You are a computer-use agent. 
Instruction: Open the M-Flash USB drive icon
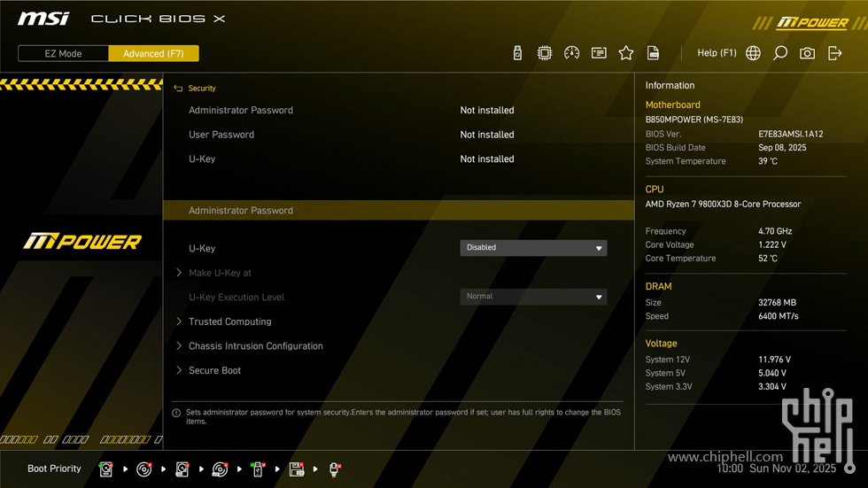pyautogui.click(x=517, y=53)
